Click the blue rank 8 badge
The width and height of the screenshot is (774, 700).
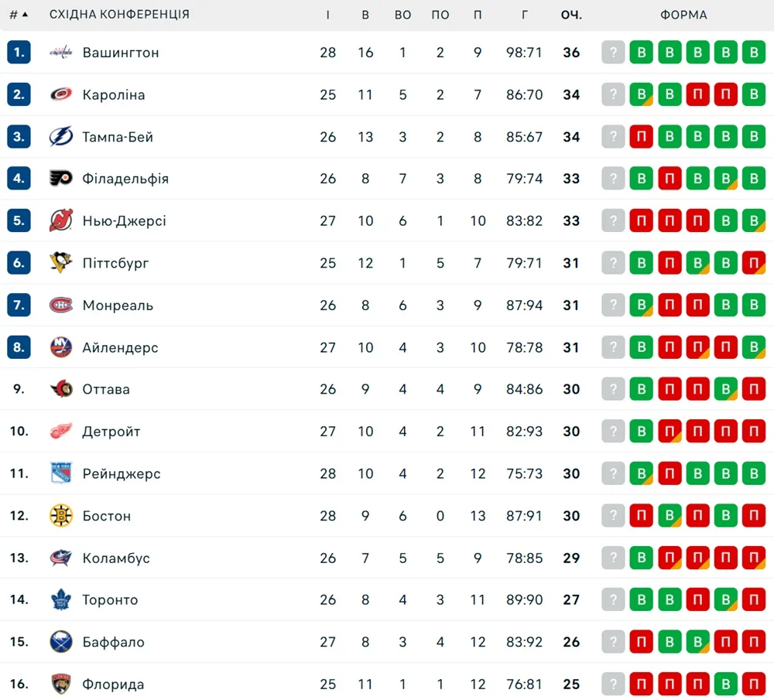pos(19,347)
